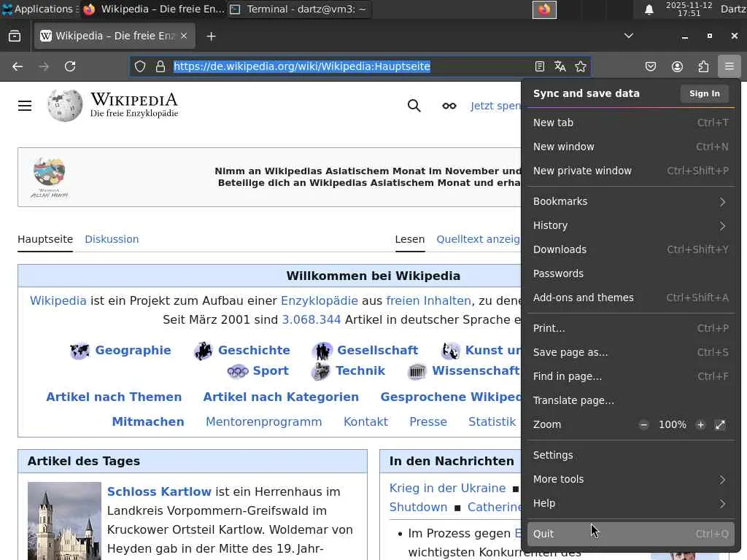The width and height of the screenshot is (747, 560).
Task: Expand the Help submenu
Action: pyautogui.click(x=631, y=503)
